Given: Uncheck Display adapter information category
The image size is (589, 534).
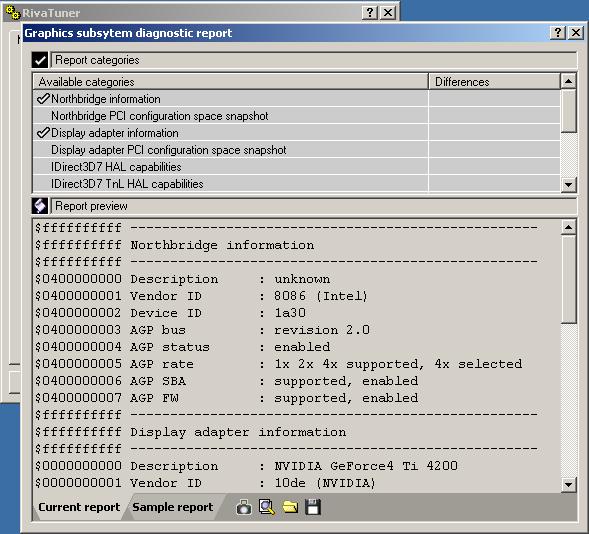Looking at the screenshot, I should click(x=43, y=133).
